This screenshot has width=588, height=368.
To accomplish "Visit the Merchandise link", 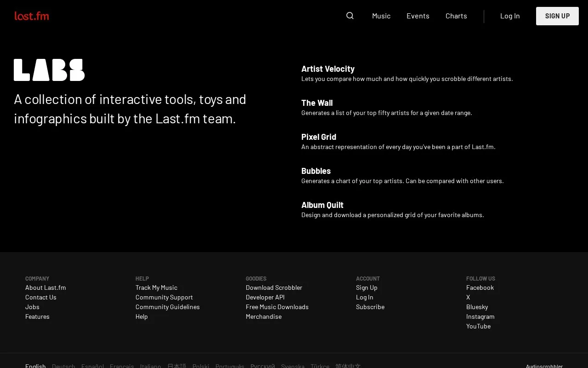I will [x=264, y=316].
